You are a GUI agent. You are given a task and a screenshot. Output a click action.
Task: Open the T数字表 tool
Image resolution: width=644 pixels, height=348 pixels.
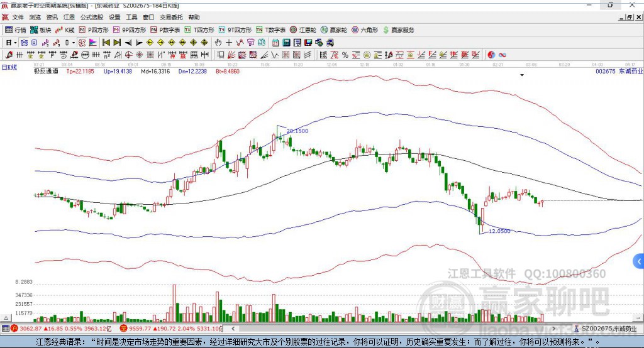[270, 30]
